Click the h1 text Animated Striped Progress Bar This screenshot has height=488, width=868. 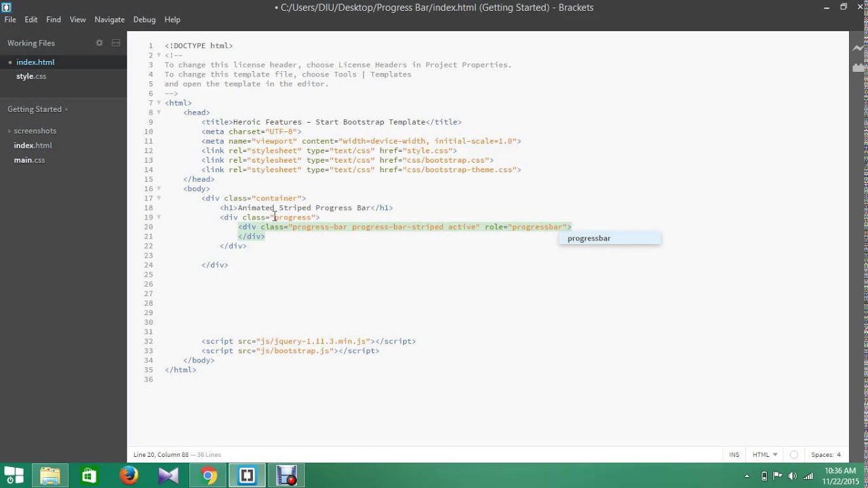(x=304, y=208)
